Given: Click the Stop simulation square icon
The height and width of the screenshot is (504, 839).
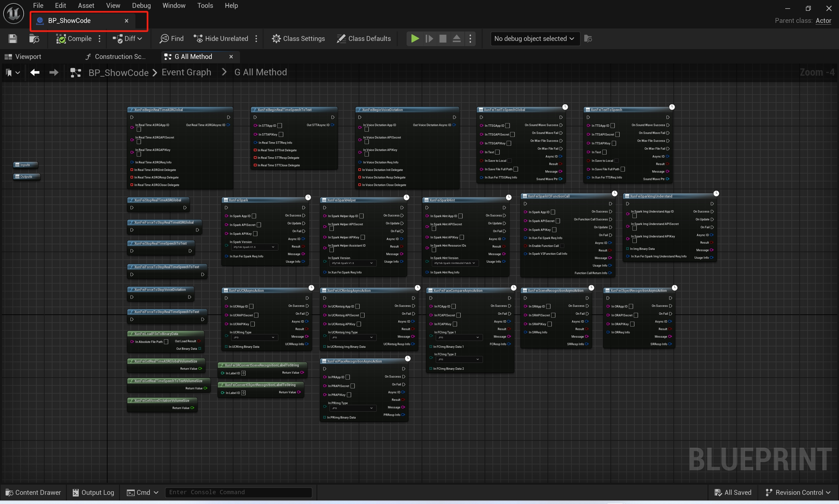Looking at the screenshot, I should click(x=443, y=39).
